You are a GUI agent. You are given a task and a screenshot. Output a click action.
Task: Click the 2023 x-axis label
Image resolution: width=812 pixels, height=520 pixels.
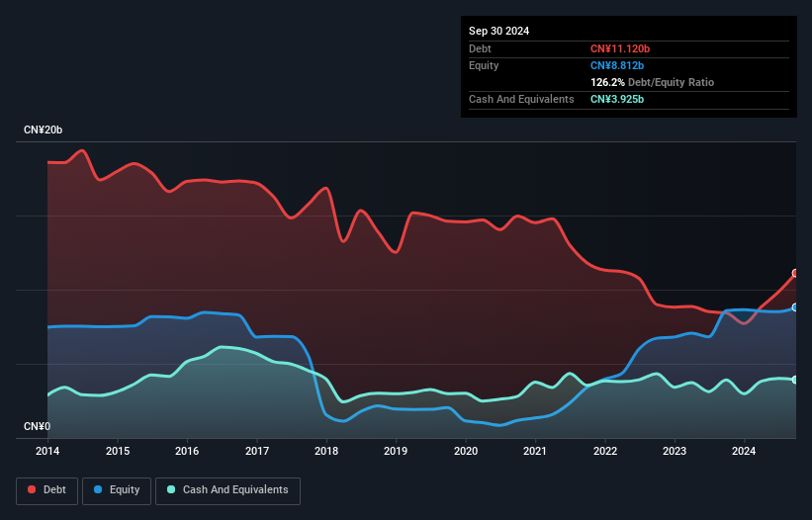pyautogui.click(x=675, y=451)
